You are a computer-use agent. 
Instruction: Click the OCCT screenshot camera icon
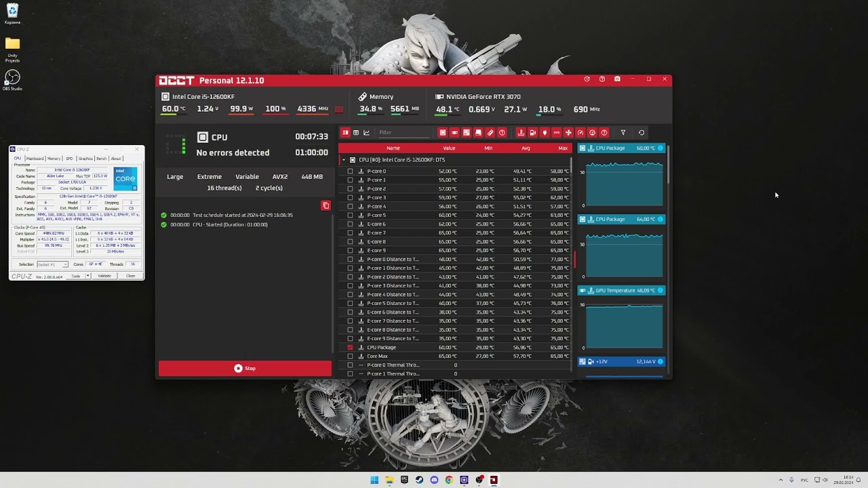(x=617, y=79)
